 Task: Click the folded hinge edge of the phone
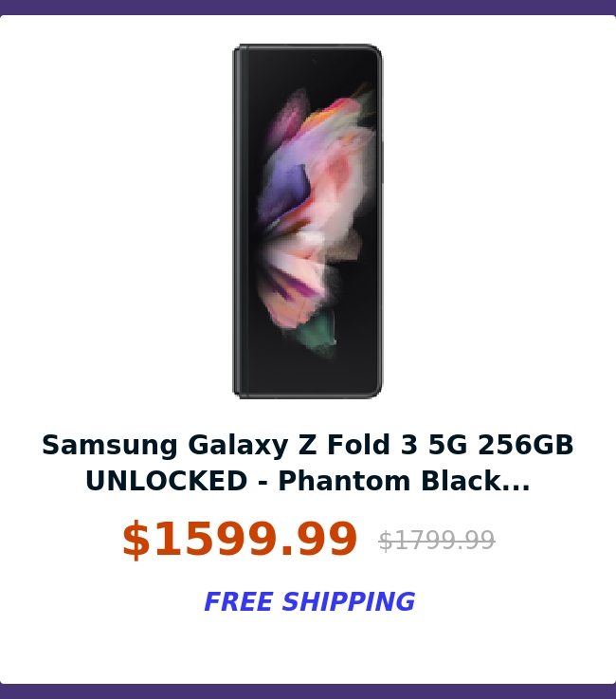click(x=238, y=221)
